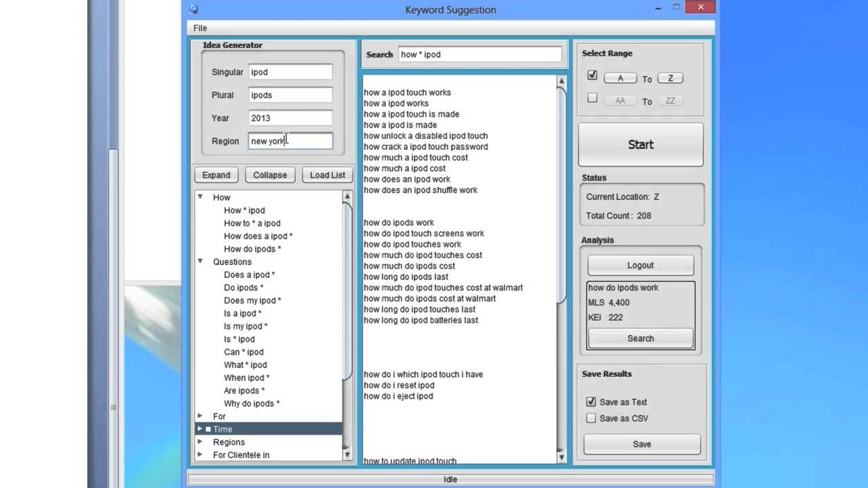Viewport: 868px width, 488px height.
Task: Toggle the A To Z range checkbox
Action: pos(592,75)
